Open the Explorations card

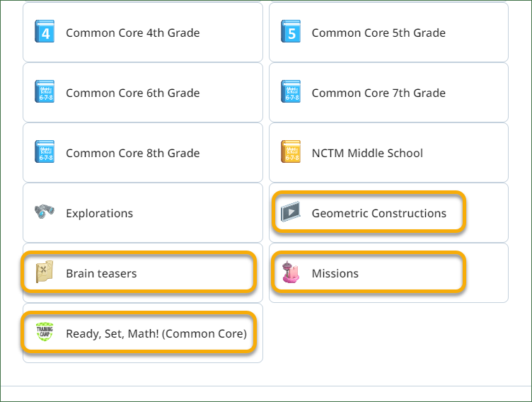pos(143,212)
